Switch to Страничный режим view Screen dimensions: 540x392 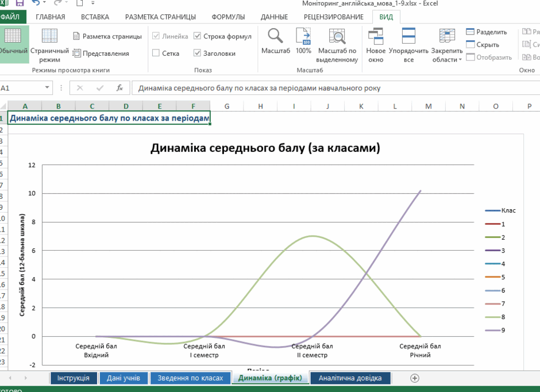(49, 36)
